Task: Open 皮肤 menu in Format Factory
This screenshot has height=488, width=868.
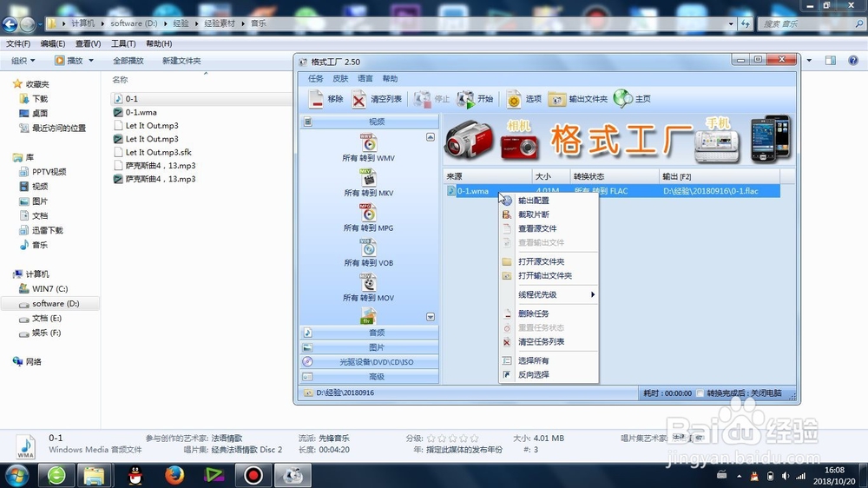Action: pos(340,79)
